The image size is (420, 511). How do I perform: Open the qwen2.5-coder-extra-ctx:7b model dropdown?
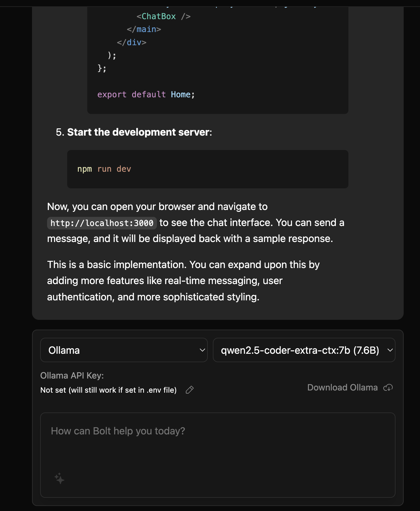304,350
